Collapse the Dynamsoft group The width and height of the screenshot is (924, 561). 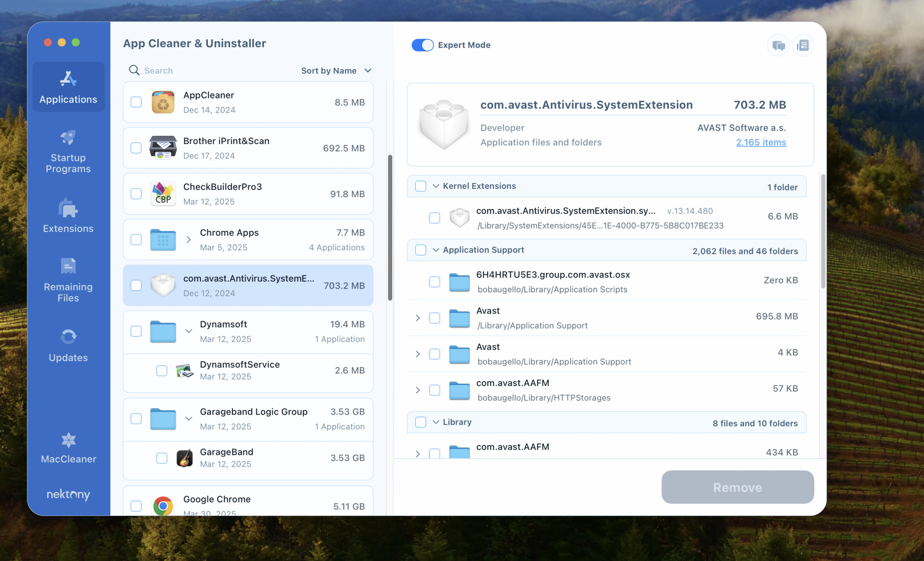tap(188, 331)
